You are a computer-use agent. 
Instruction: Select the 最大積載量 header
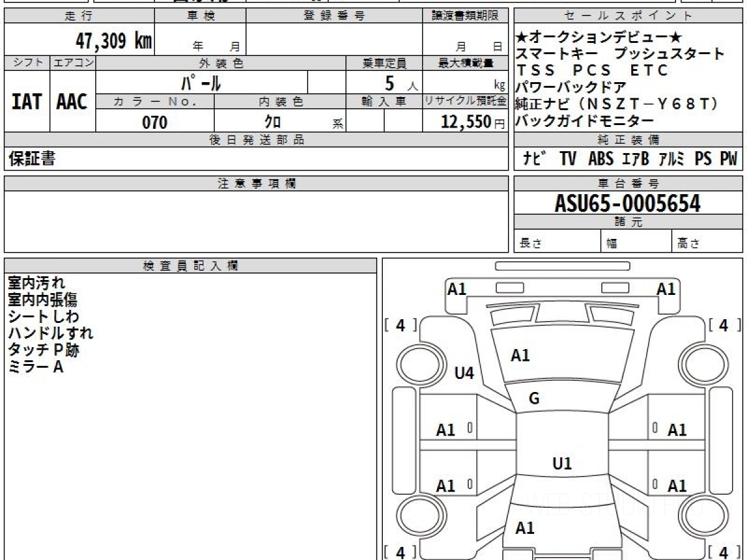[x=465, y=63]
